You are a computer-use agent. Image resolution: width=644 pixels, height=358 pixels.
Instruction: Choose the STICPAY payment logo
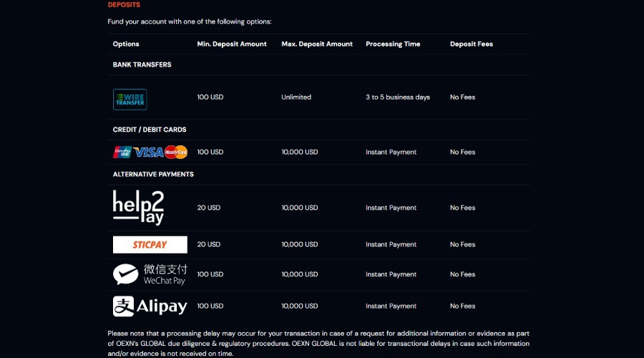click(x=150, y=245)
